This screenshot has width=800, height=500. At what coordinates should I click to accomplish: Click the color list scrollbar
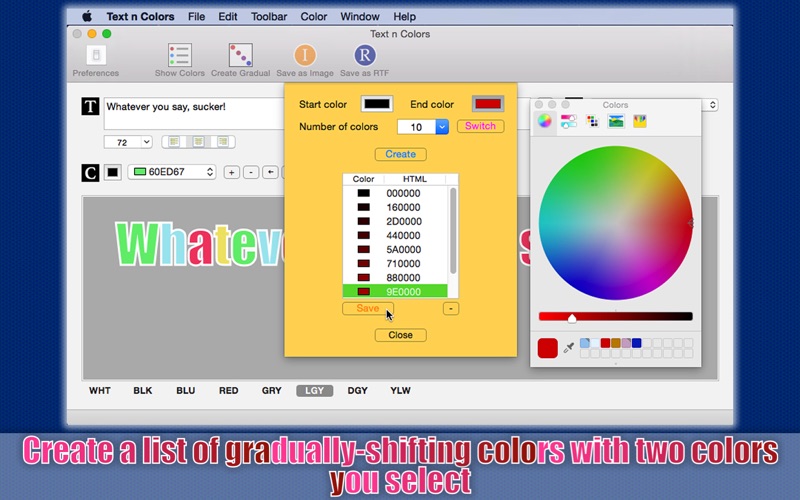tap(453, 230)
